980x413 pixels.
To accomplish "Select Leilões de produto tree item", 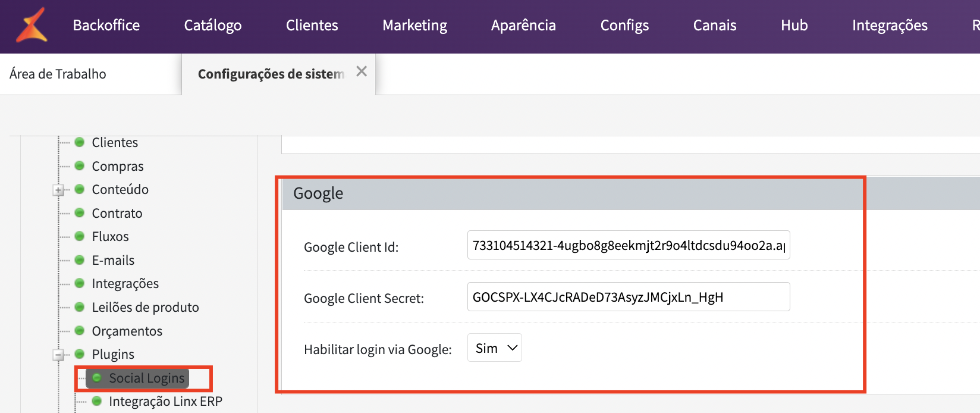I will [x=146, y=308].
